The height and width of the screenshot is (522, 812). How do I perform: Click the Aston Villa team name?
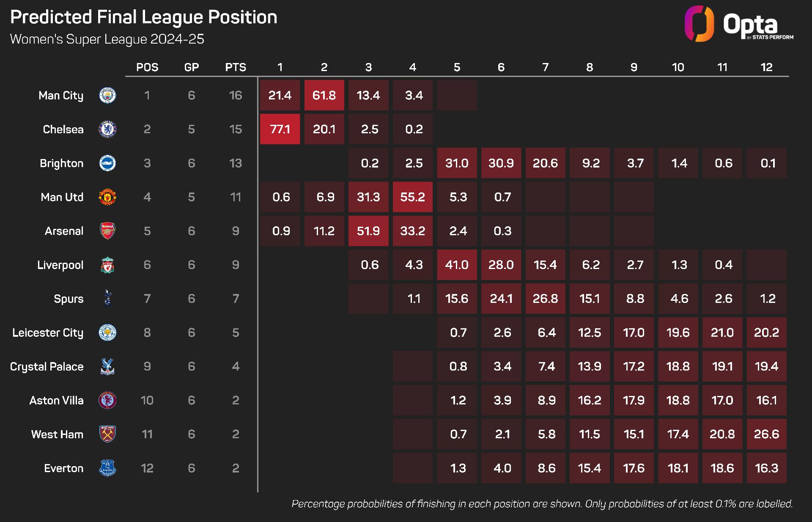click(x=56, y=401)
